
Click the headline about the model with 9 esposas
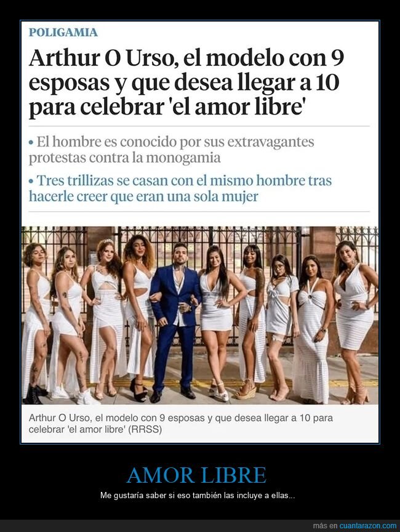click(186, 83)
